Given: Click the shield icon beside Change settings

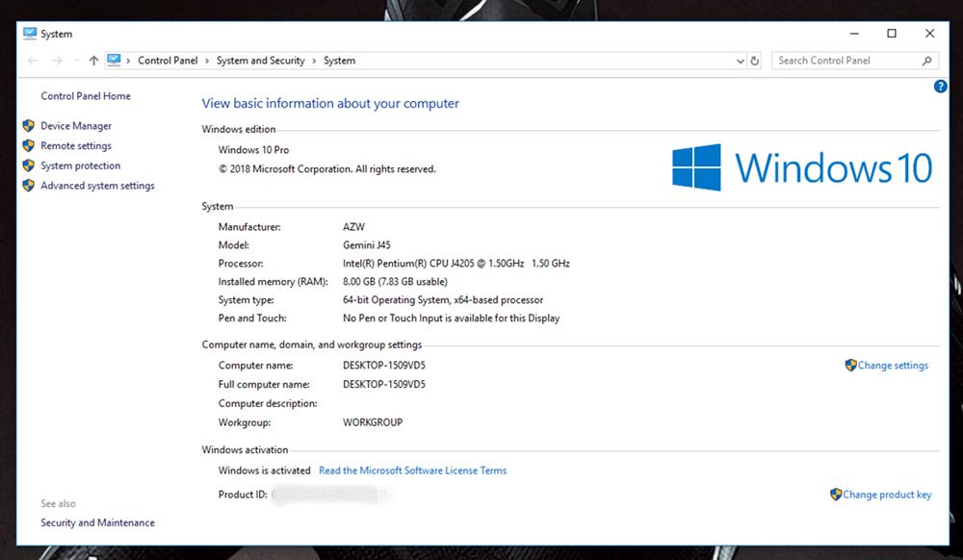Looking at the screenshot, I should click(x=850, y=366).
